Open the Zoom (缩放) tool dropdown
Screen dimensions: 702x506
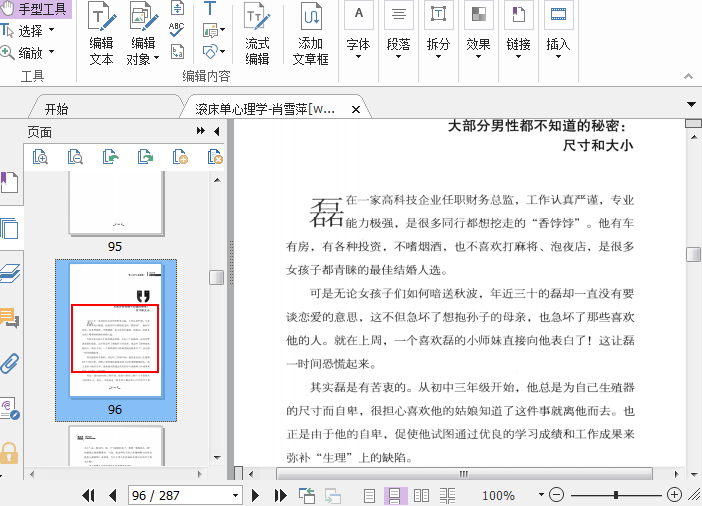click(51, 53)
